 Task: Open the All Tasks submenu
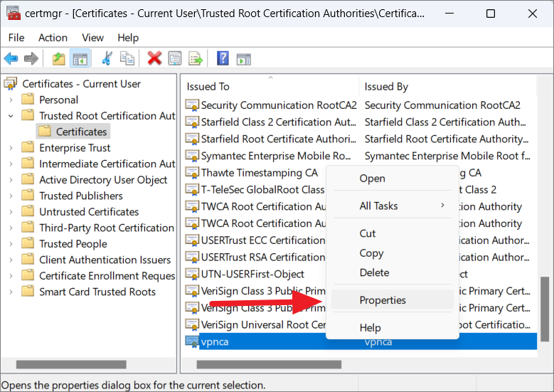[392, 206]
